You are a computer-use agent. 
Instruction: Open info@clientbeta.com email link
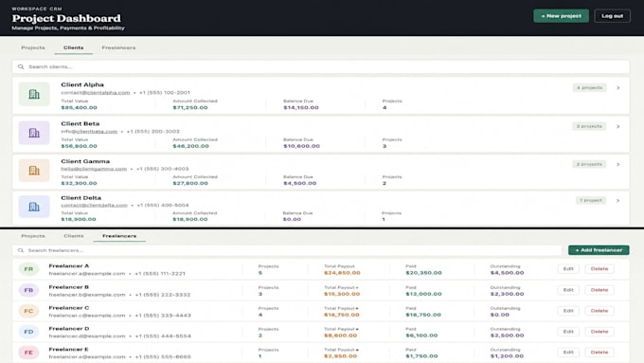(89, 132)
